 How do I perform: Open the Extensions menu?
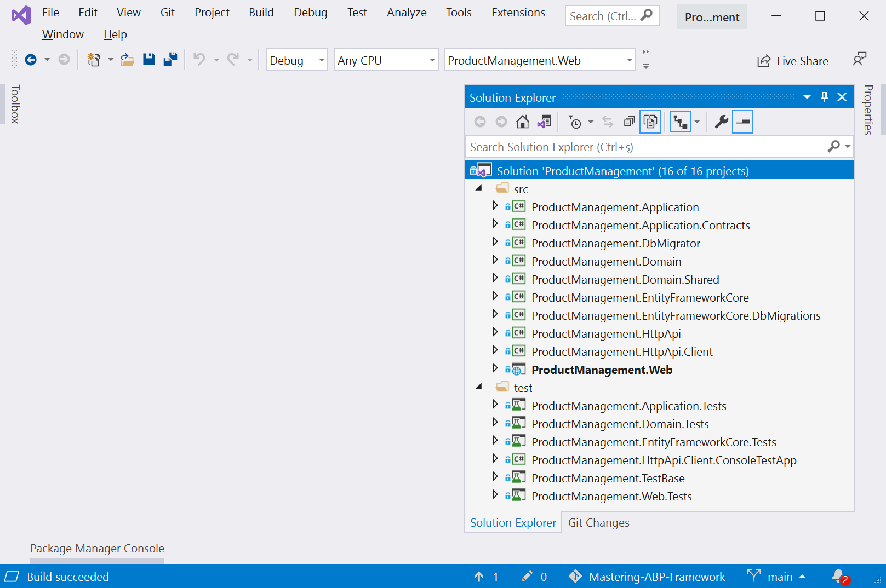[x=518, y=13]
